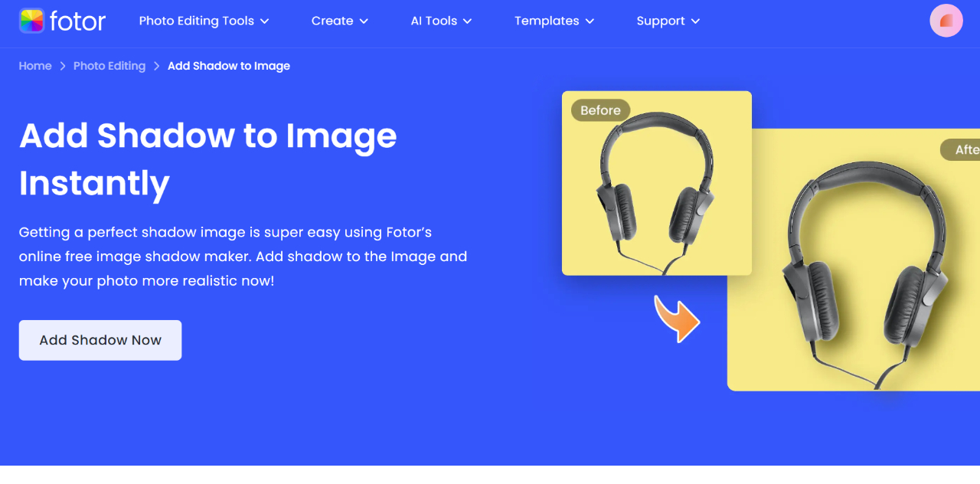Click the After headphones image
This screenshot has width=980, height=484.
click(x=865, y=260)
